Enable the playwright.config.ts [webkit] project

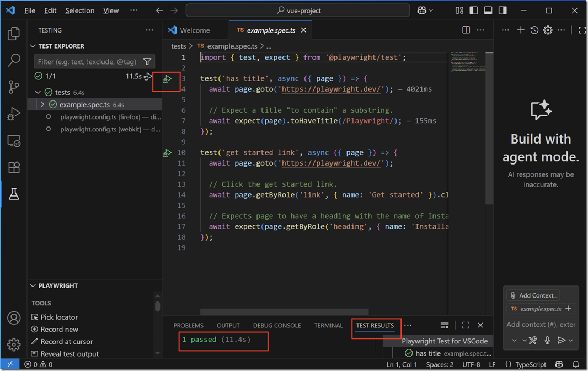(49, 129)
